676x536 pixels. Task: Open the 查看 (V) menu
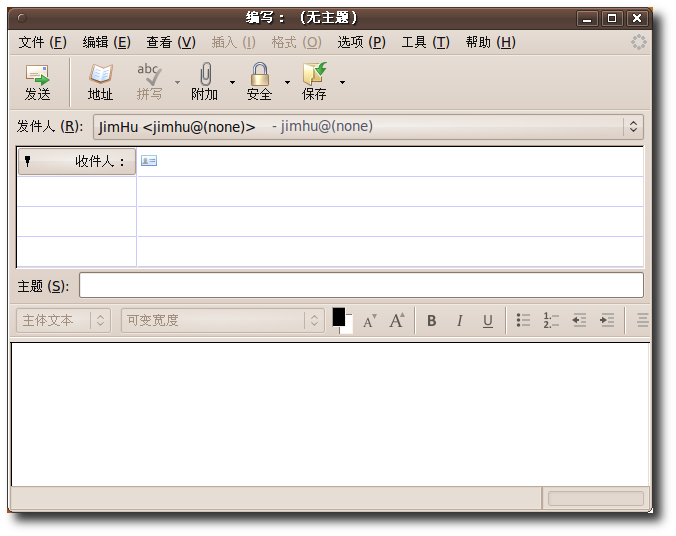point(171,42)
